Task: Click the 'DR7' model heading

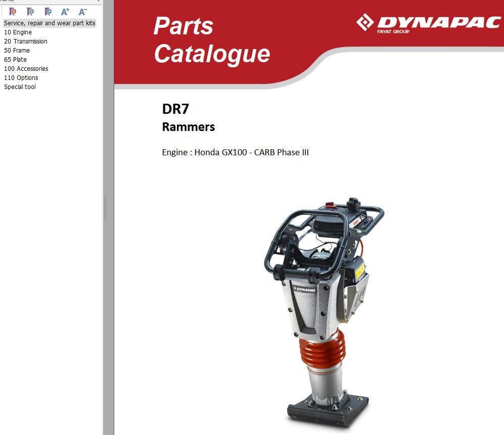Action: tap(175, 109)
